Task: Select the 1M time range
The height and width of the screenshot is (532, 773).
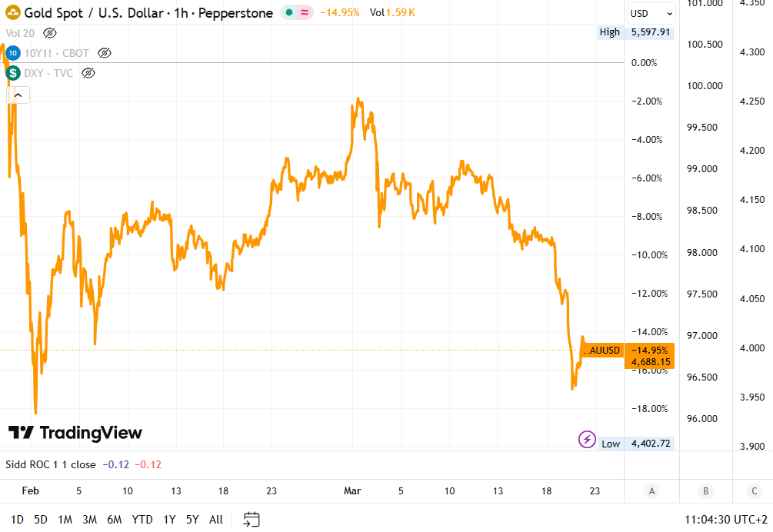Action: (x=65, y=520)
